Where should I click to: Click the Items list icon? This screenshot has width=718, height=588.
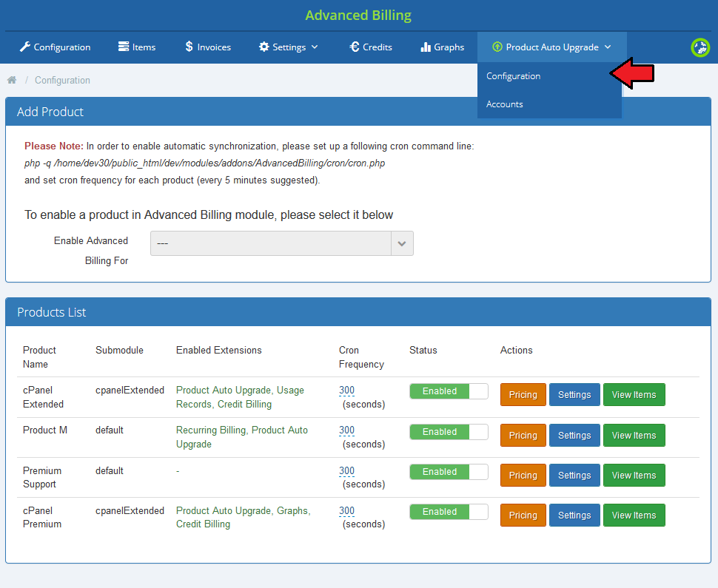pos(124,47)
